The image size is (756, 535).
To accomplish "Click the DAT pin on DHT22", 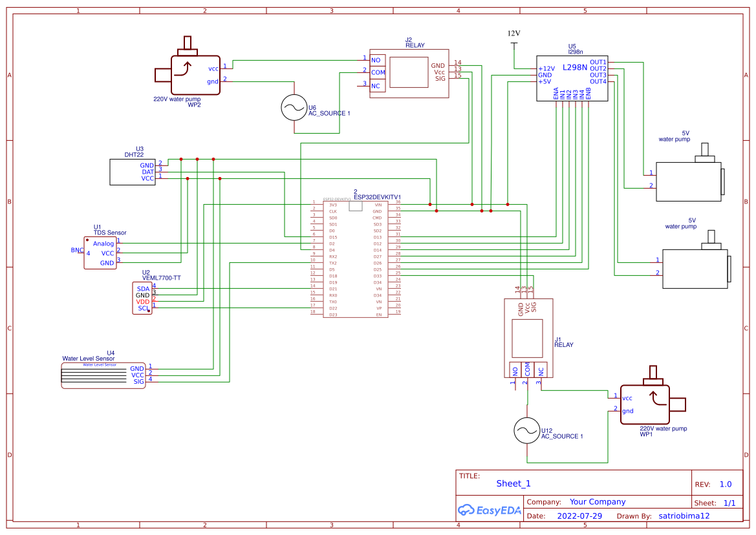I will [147, 172].
